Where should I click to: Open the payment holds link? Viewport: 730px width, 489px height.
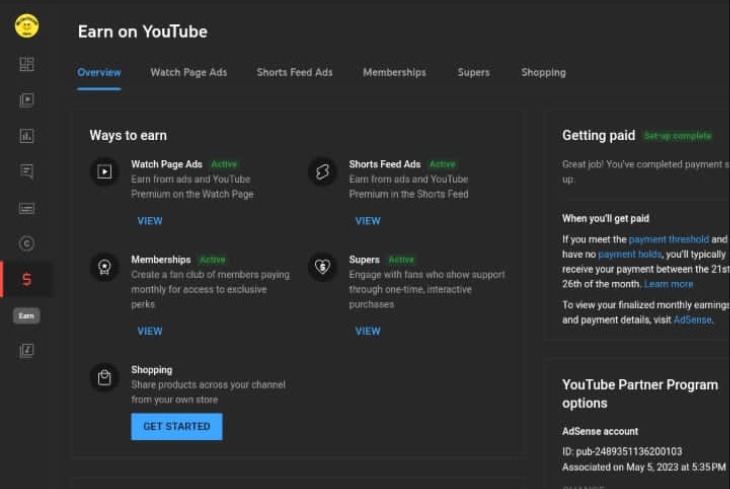coord(629,254)
